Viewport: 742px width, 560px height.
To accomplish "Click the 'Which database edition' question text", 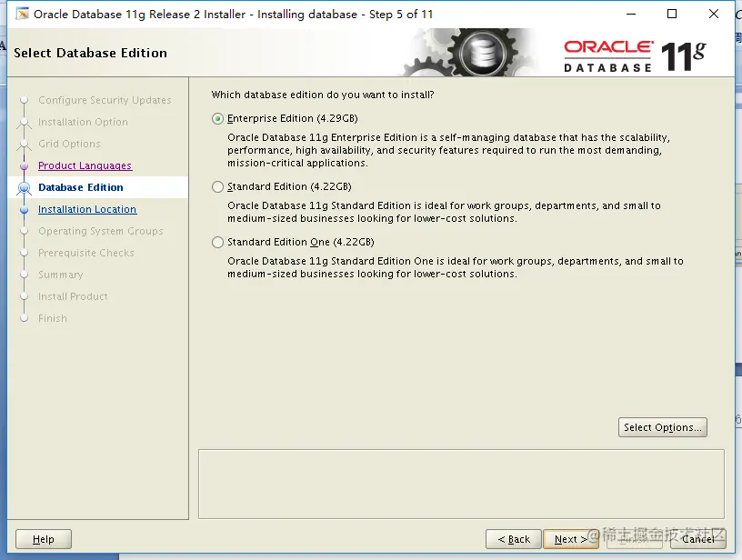I will click(x=323, y=95).
